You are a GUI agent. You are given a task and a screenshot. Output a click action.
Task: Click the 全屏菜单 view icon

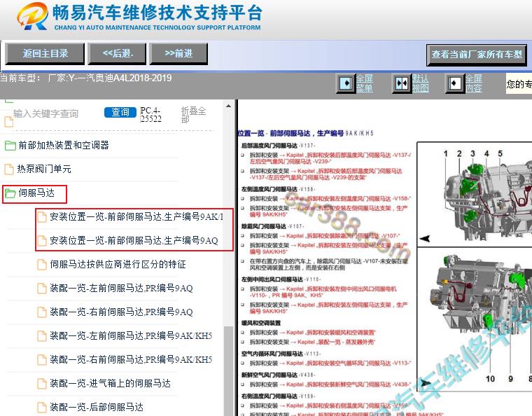[346, 83]
